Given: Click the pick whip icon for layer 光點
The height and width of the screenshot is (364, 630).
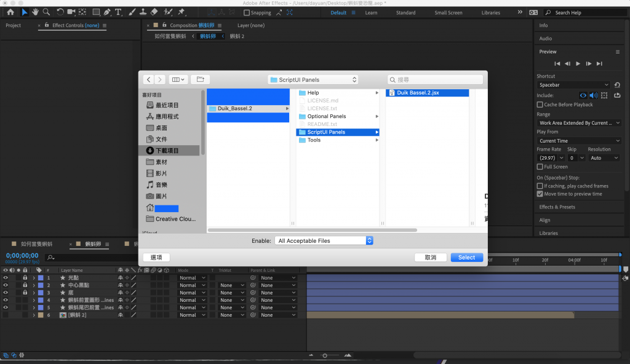Looking at the screenshot, I should point(253,278).
